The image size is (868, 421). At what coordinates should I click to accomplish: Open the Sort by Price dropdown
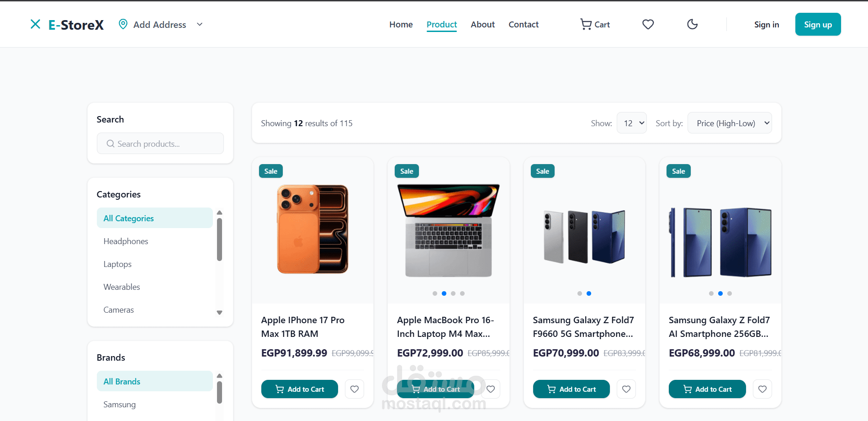pos(729,123)
